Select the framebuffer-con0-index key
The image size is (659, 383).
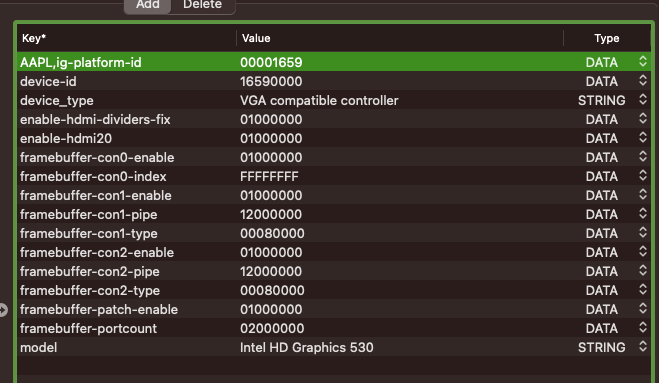(93, 177)
